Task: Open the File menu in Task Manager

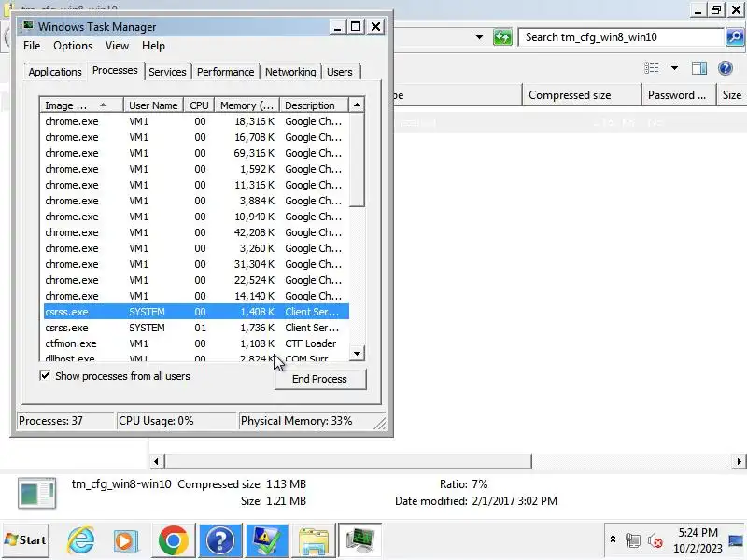Action: (32, 46)
